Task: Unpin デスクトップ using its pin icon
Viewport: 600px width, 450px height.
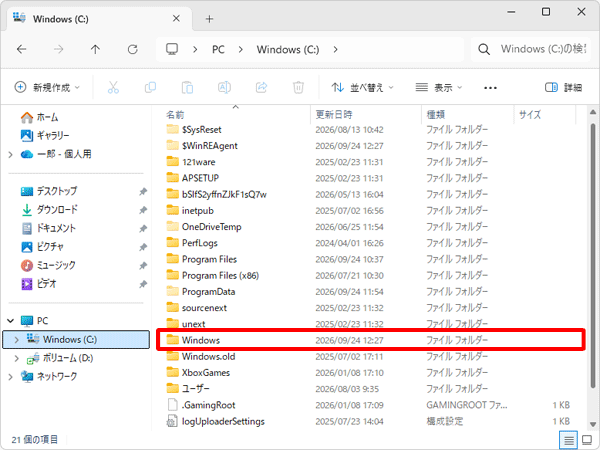Action: 143,191
